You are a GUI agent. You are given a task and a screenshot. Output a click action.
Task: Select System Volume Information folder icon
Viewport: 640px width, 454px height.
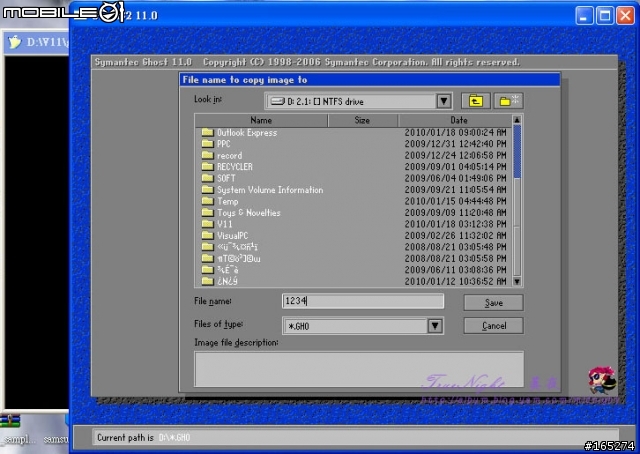coord(207,189)
